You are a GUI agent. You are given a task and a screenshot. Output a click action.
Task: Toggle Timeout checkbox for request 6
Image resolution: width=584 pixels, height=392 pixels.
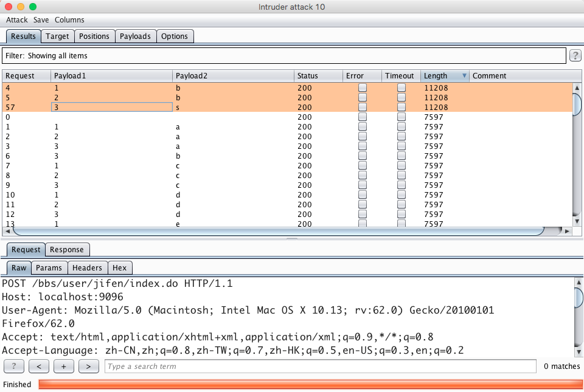401,156
